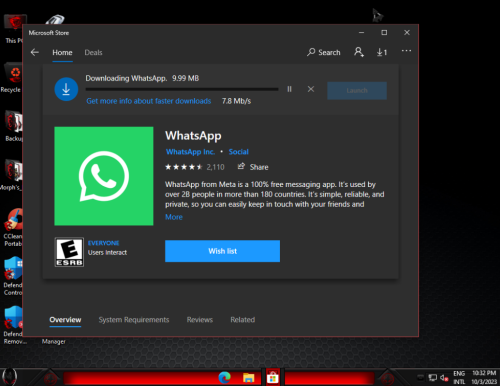Expand description with More link
This screenshot has width=500, height=386.
(x=174, y=217)
